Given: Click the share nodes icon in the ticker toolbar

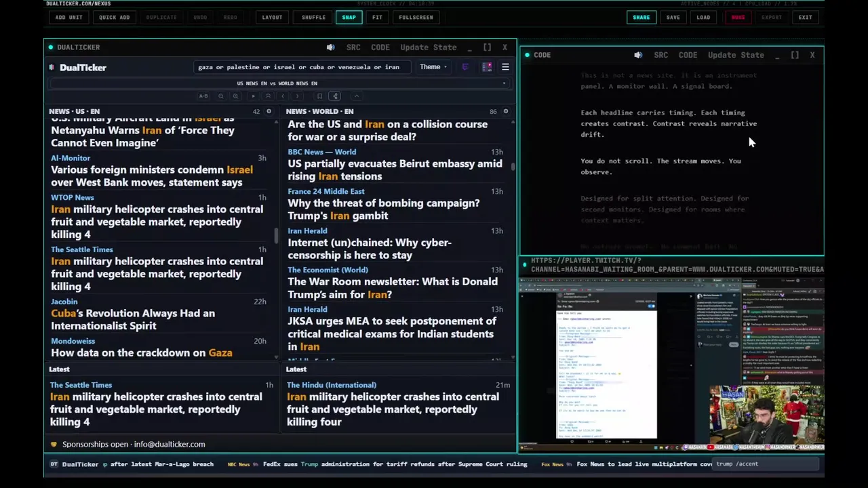Looking at the screenshot, I should (x=335, y=96).
